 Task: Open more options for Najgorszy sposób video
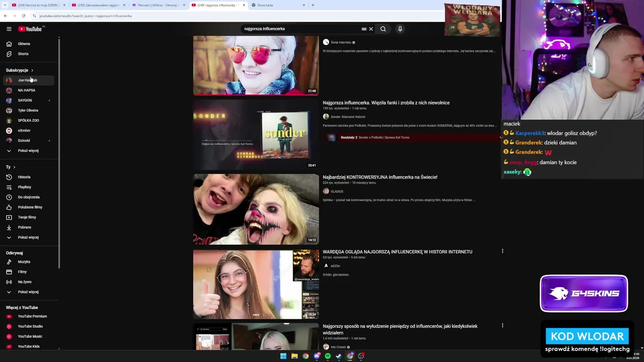502,325
